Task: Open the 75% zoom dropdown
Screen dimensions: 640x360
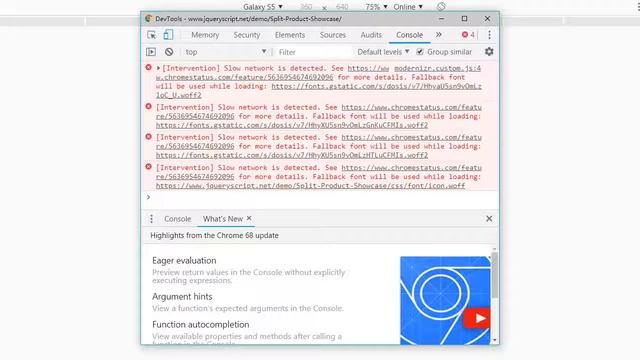Action: [x=376, y=7]
